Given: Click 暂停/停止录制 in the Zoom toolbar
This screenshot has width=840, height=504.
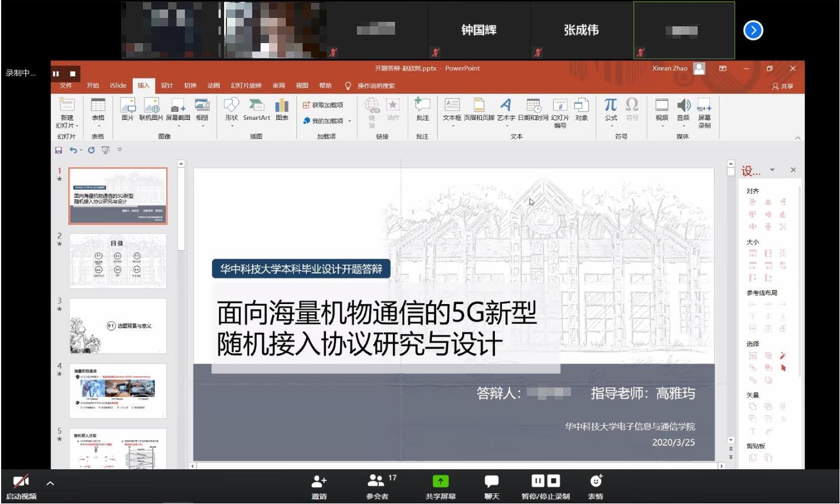Looking at the screenshot, I should click(545, 486).
